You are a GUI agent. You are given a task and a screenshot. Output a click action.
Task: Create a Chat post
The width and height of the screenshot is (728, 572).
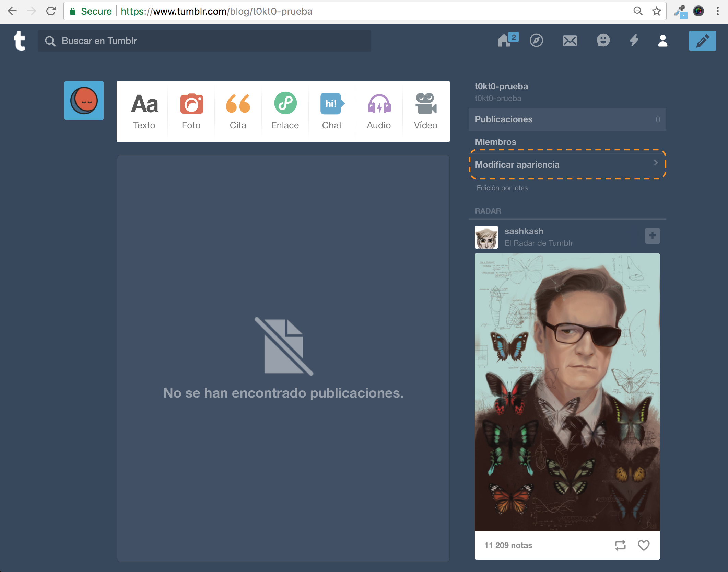pos(332,112)
